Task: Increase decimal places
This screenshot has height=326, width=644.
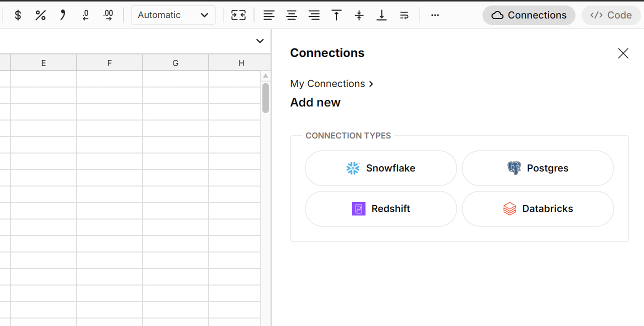Action: tap(108, 15)
